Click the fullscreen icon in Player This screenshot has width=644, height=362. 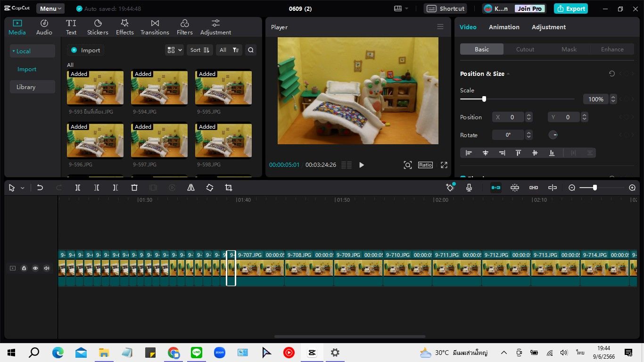point(444,165)
